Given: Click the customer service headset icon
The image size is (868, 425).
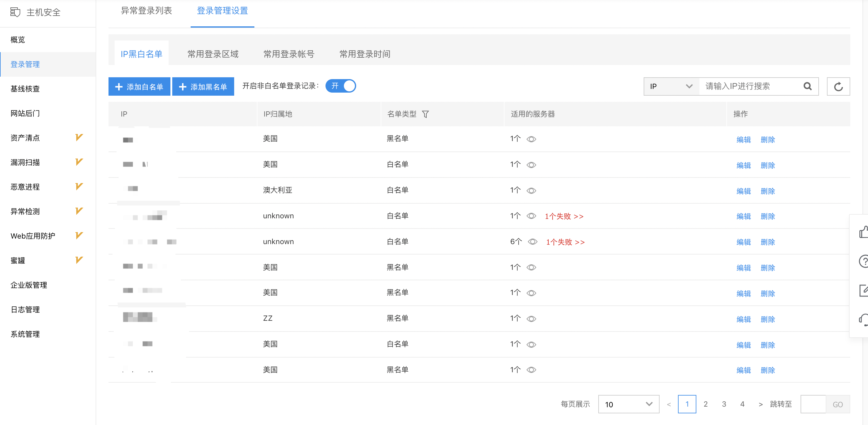Looking at the screenshot, I should click(x=863, y=320).
